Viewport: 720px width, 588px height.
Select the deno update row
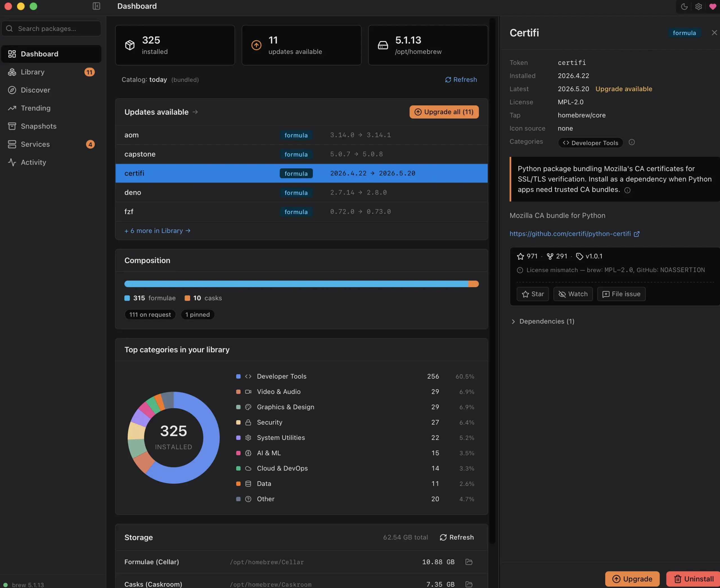(301, 192)
